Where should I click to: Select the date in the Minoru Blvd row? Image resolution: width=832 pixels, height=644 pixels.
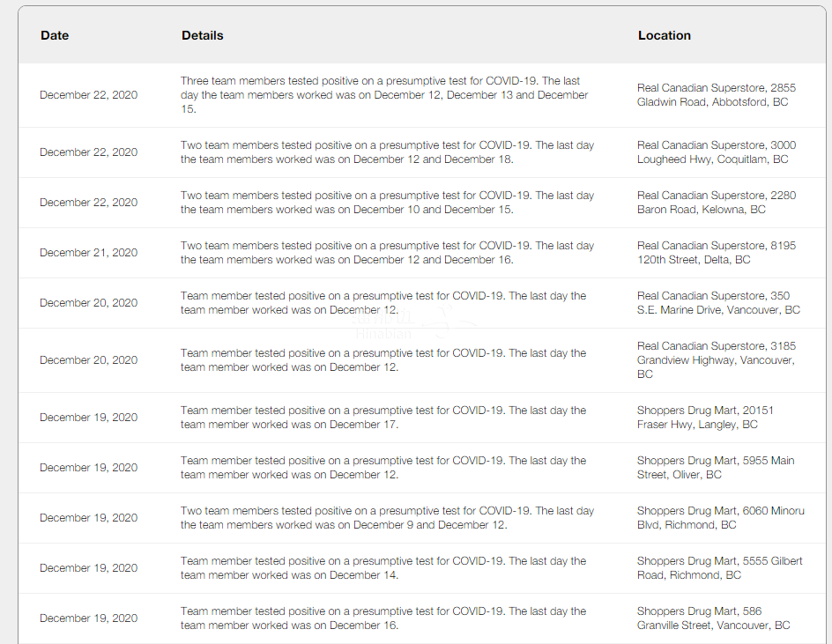coord(89,518)
